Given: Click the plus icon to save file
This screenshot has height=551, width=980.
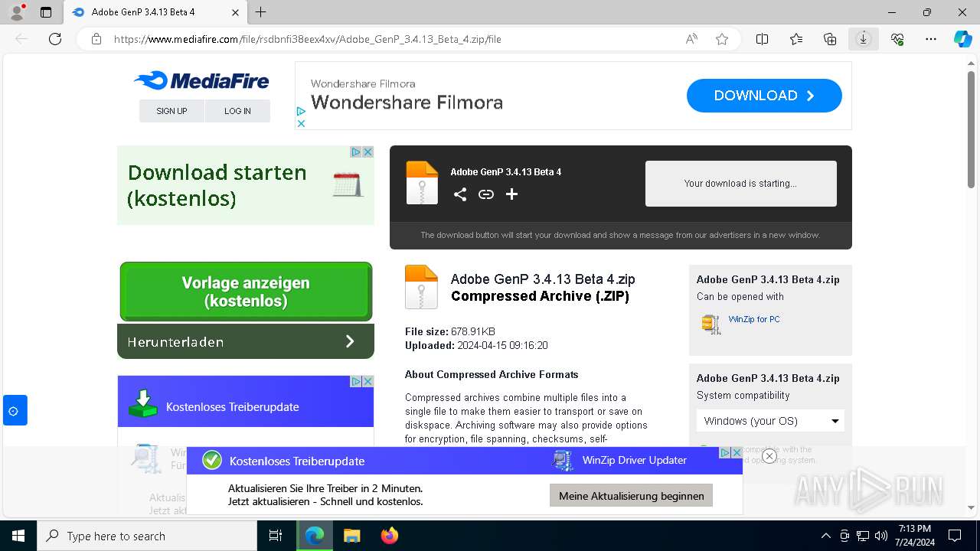Looking at the screenshot, I should pyautogui.click(x=512, y=194).
